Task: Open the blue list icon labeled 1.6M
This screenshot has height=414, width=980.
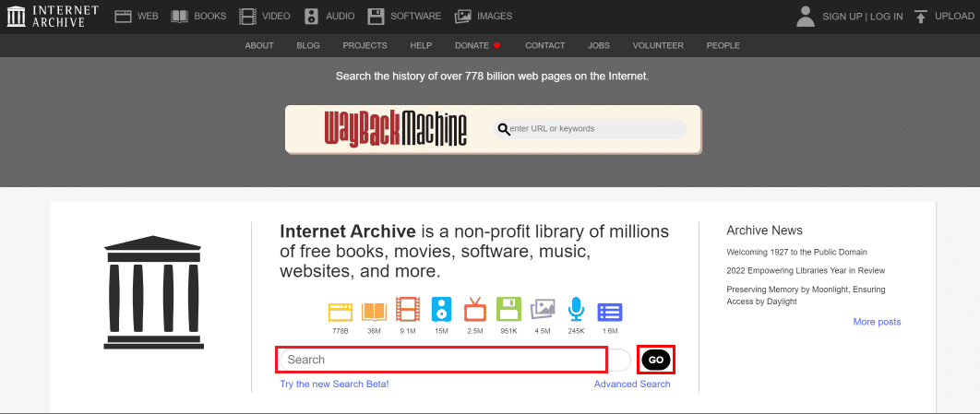Action: click(610, 313)
